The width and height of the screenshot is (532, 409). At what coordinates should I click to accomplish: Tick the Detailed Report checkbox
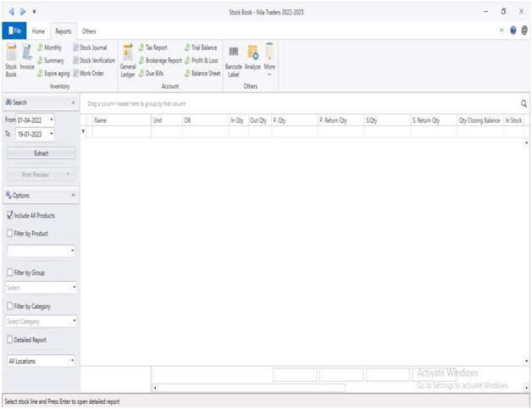pos(10,340)
